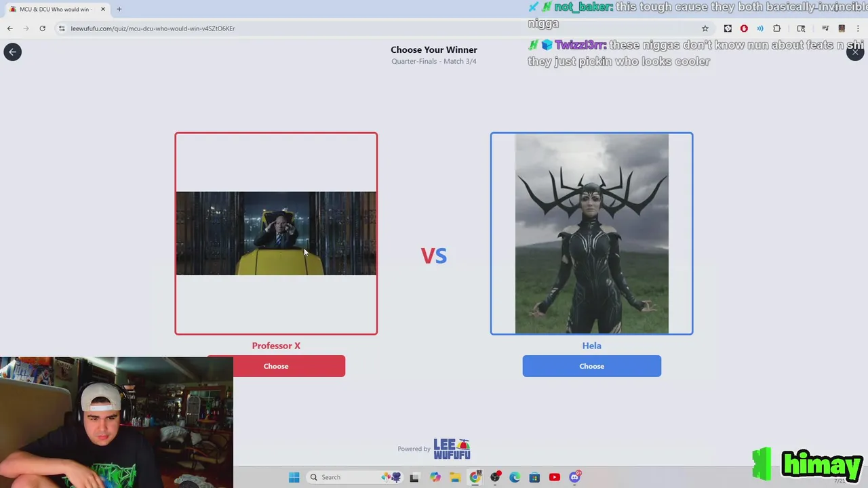
Task: Open the media controls music icon
Action: (x=825, y=28)
